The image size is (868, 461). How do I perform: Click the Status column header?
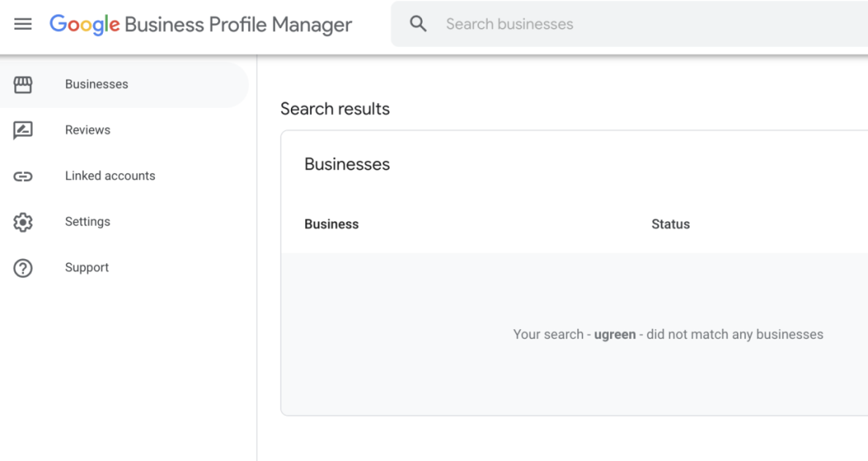(x=670, y=224)
